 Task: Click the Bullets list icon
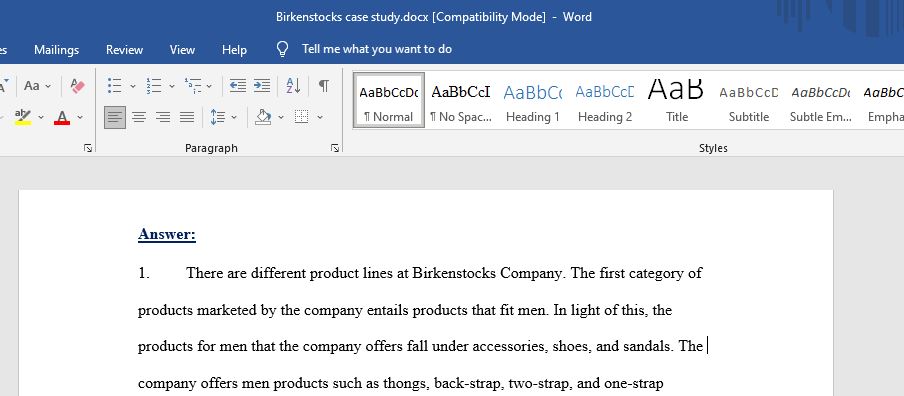pos(115,86)
